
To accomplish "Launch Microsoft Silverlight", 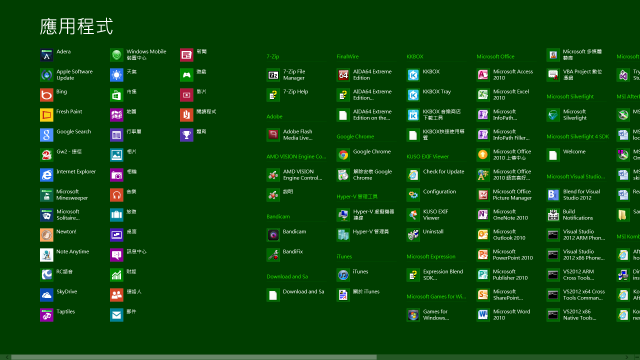I will point(553,115).
